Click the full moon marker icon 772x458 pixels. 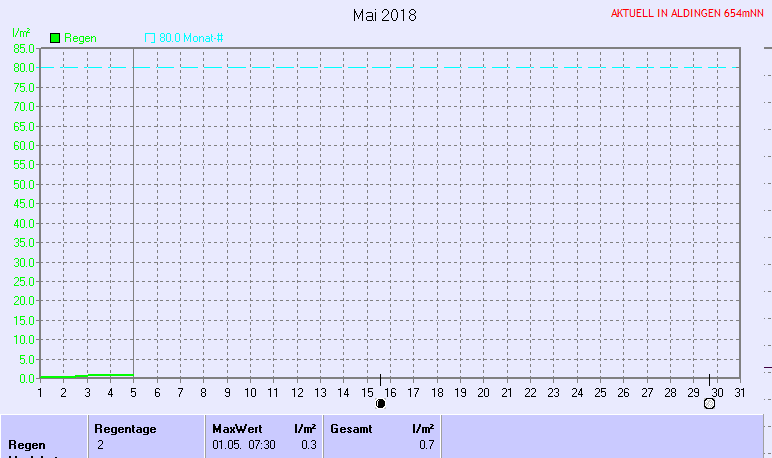click(x=709, y=404)
